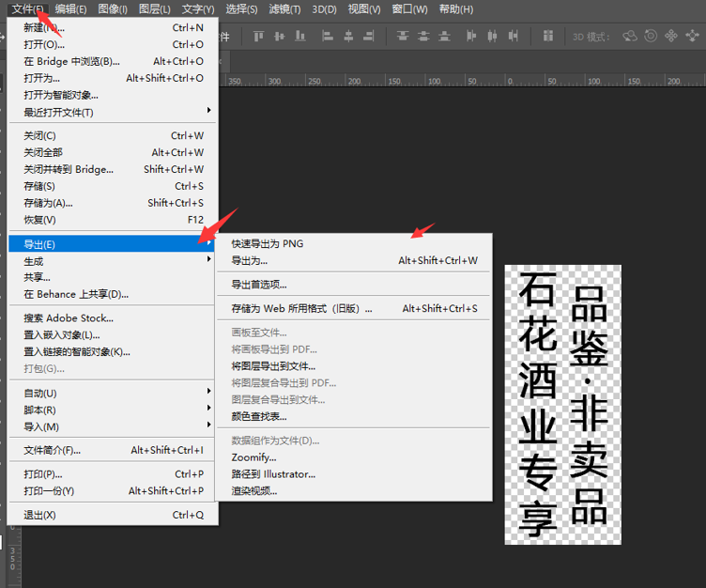
Task: Choose 打开为... menu item
Action: pos(113,78)
